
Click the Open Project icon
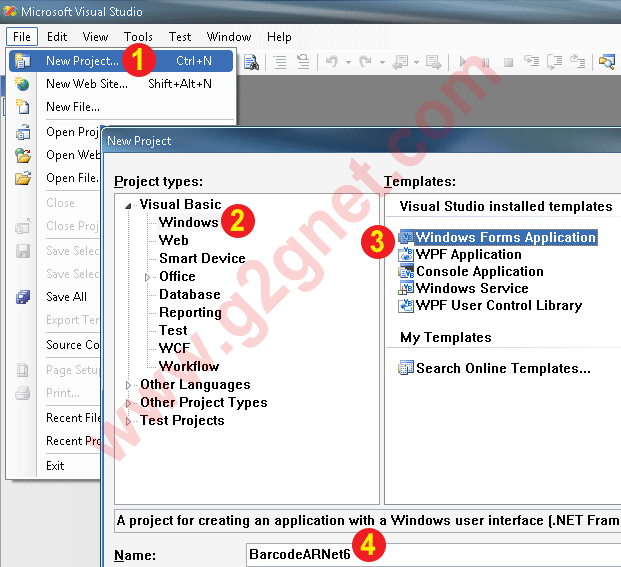(23, 132)
